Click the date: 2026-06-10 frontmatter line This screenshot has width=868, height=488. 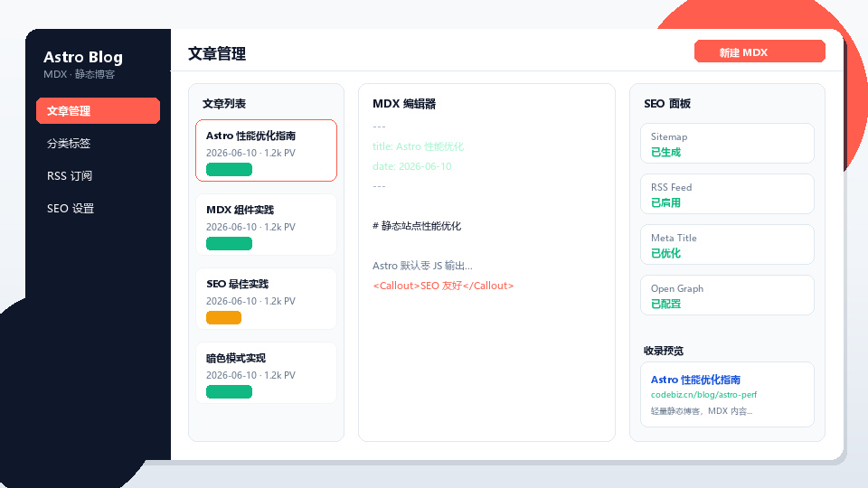pos(412,166)
